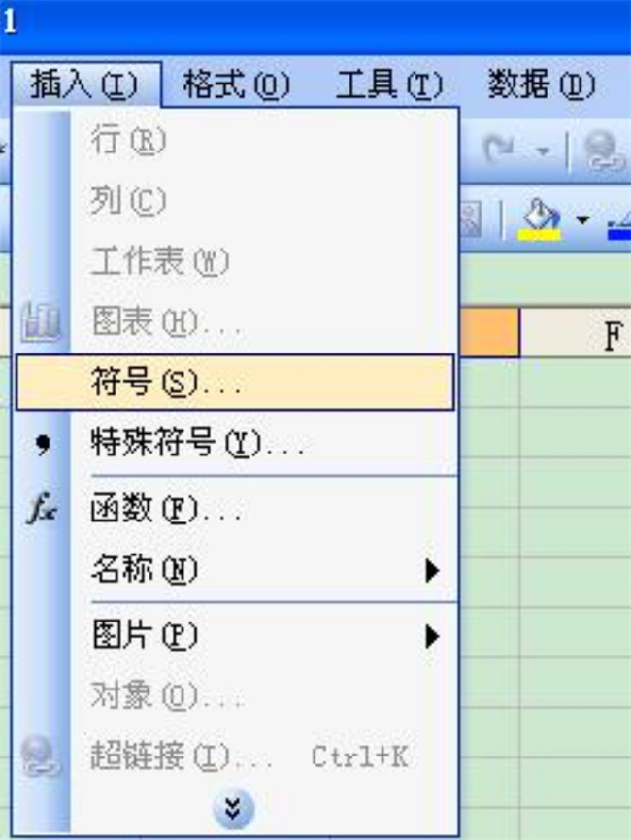Click the special symbol comma icon
Viewport: 631px width, 840px height.
(43, 444)
